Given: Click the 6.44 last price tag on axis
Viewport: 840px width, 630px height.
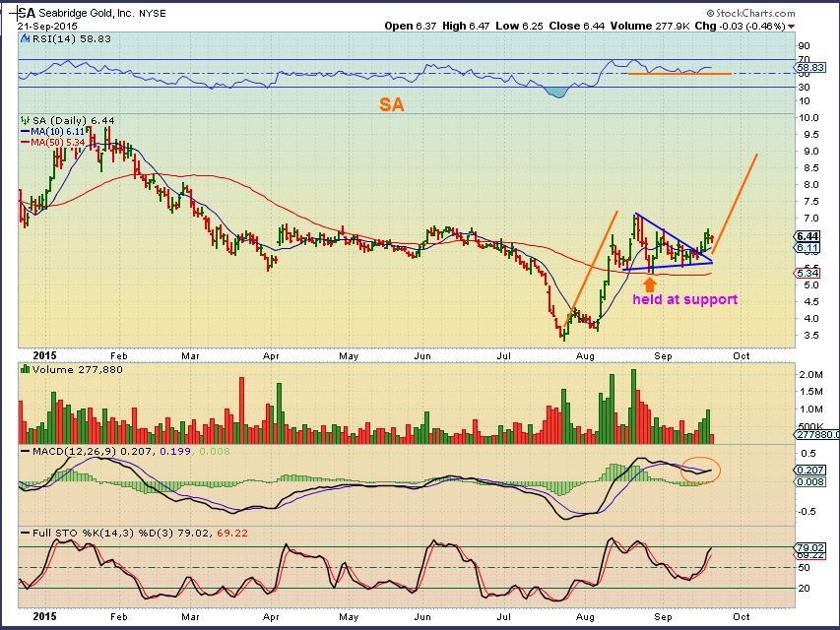Looking at the screenshot, I should (x=808, y=236).
